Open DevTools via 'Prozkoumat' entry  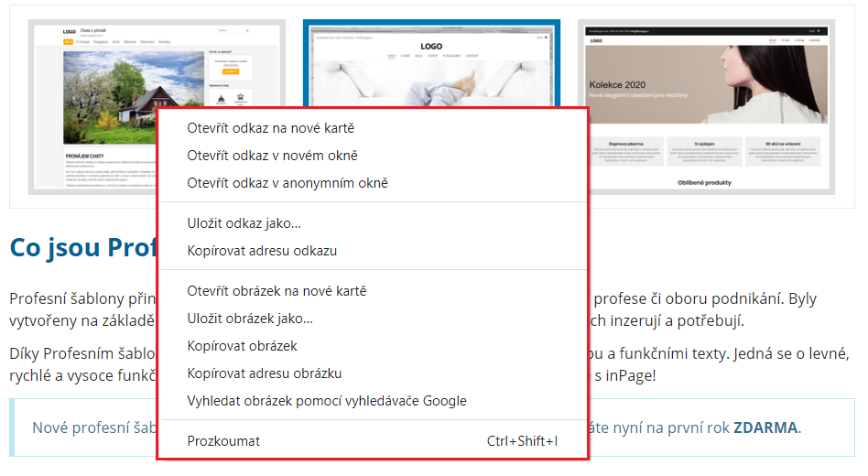[223, 441]
